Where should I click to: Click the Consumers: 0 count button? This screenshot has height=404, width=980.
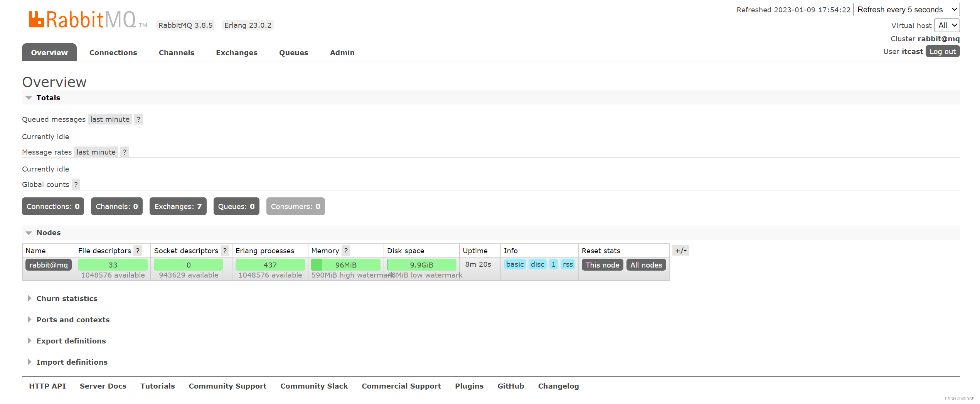point(296,206)
